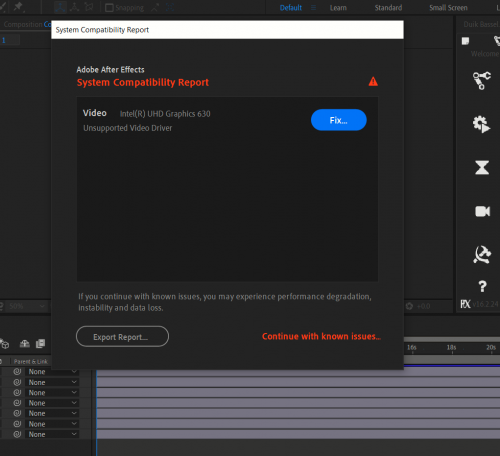
Task: Click the snap features bounding-box icon
Action: coord(170,8)
